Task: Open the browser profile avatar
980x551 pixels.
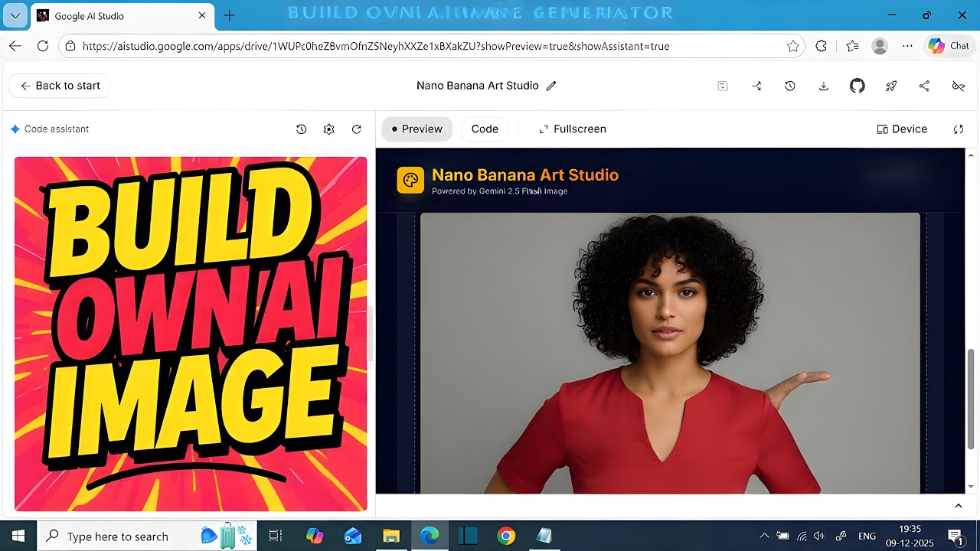Action: click(x=880, y=46)
